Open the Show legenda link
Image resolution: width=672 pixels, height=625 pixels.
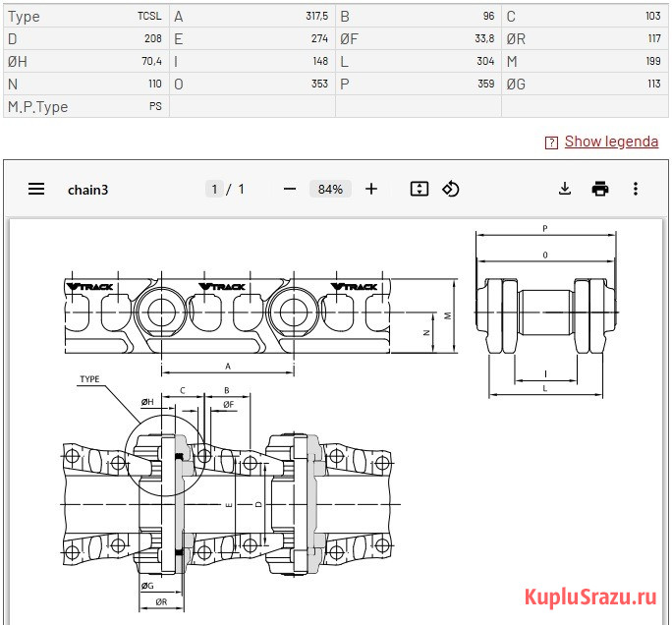coord(611,142)
